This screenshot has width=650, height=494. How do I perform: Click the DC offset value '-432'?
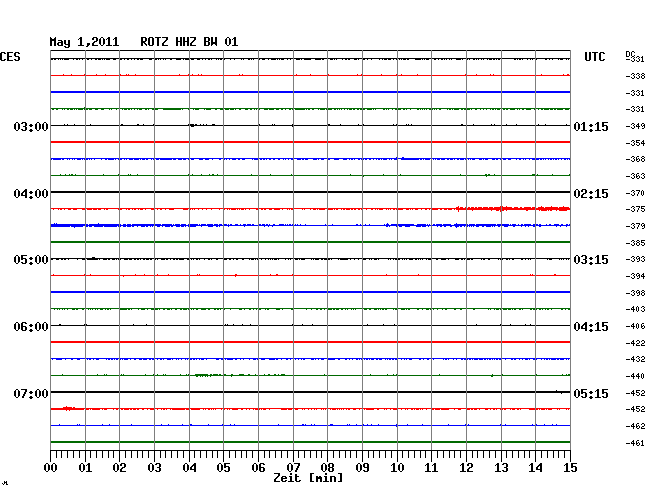(635, 359)
